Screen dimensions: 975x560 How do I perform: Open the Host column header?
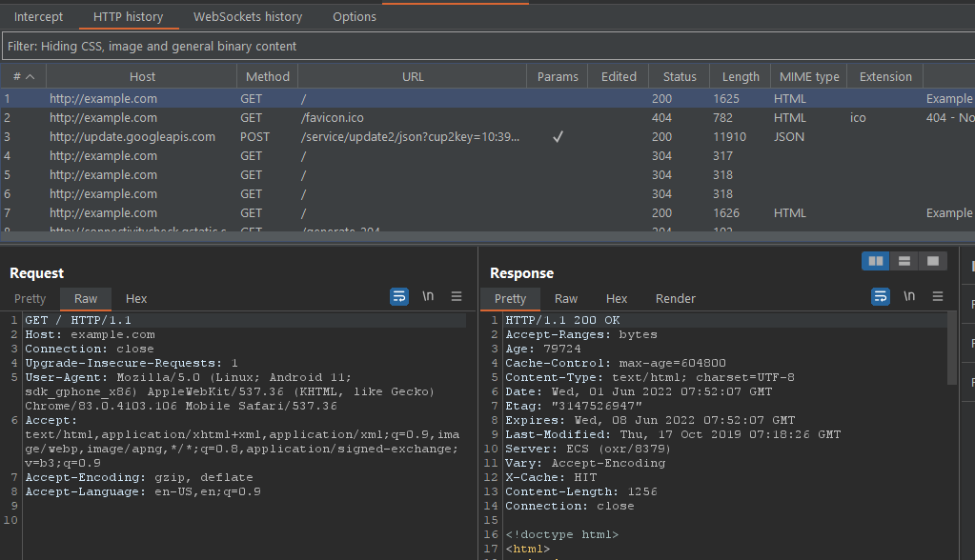tap(142, 76)
